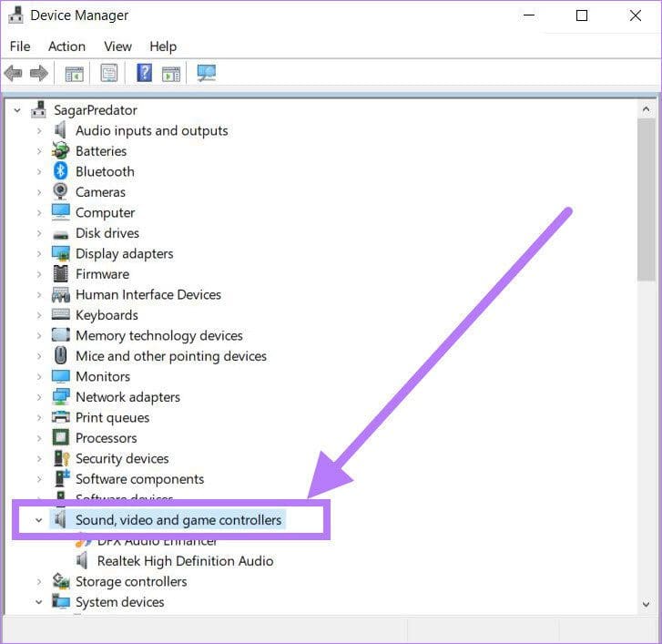662x644 pixels.
Task: Click the Mice and pointing devices icon
Action: (61, 355)
